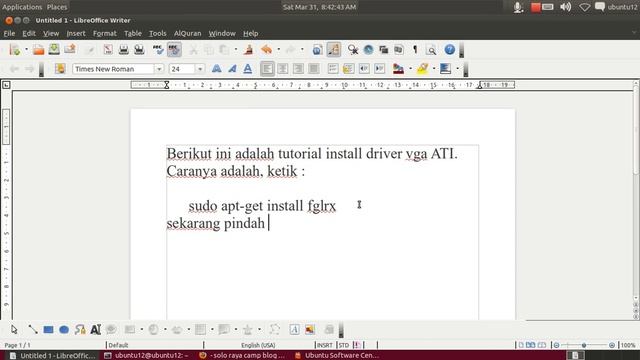The width and height of the screenshot is (640, 360).
Task: Decrease the paragraph indent
Action: pyautogui.click(x=364, y=69)
